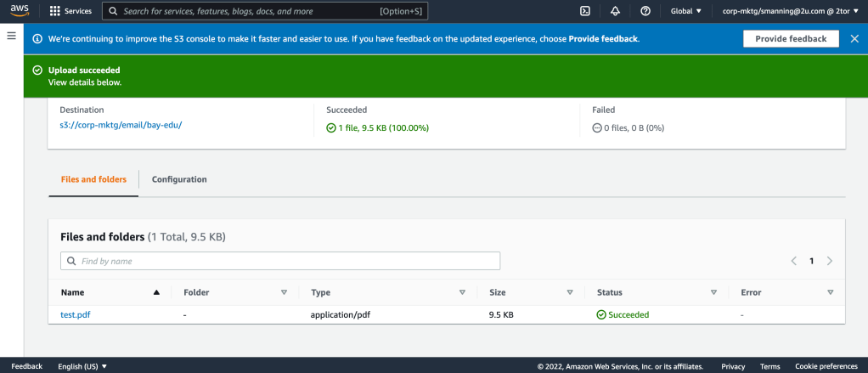Screen dimensions: 868x373
Task: Launch the CloudShell terminal icon
Action: click(585, 11)
